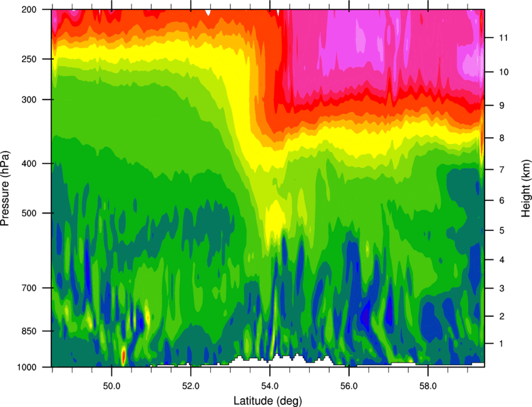The image size is (532, 407).
Task: Pick the 3 km height label
Action: 502,289
